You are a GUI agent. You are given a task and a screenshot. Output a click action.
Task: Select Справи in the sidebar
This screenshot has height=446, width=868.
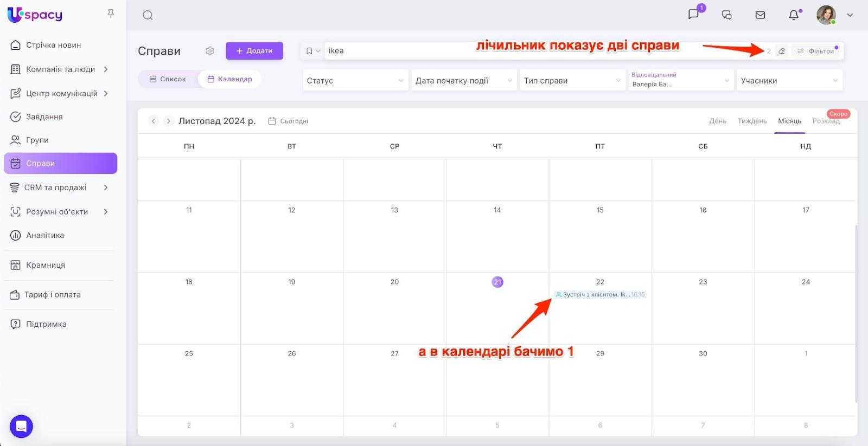tap(60, 163)
